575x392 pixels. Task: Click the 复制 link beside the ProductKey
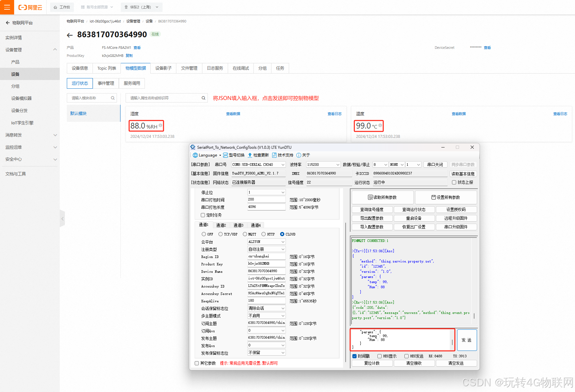tap(129, 56)
